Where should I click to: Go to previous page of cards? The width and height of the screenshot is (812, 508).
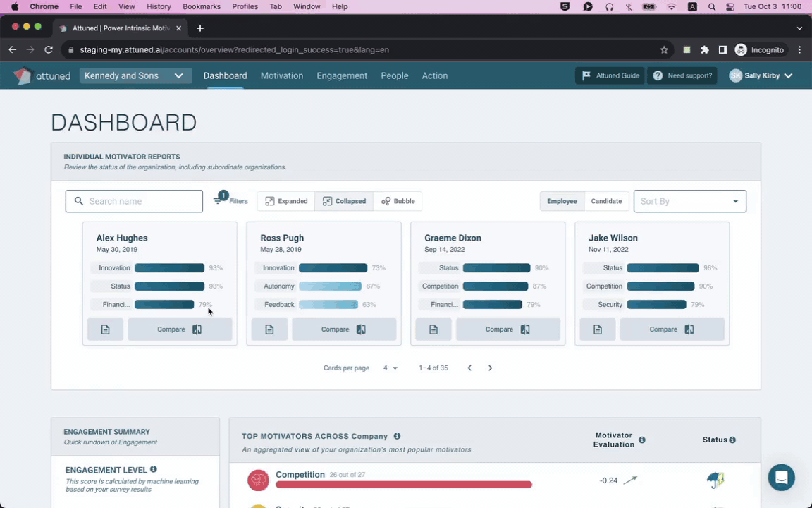[x=469, y=368]
